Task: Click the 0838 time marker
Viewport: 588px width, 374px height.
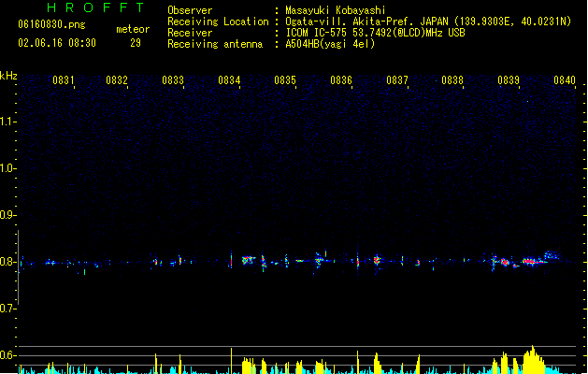Action: point(452,80)
